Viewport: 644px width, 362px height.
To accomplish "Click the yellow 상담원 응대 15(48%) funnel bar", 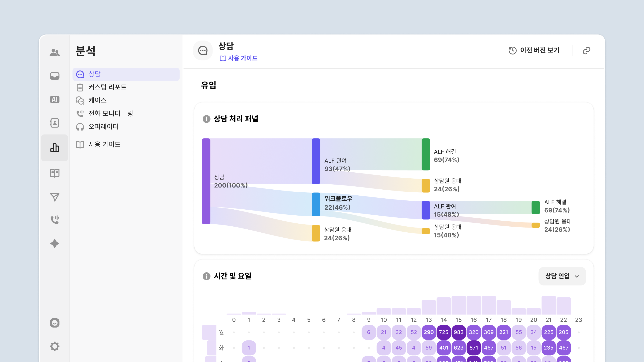I will pos(426,231).
